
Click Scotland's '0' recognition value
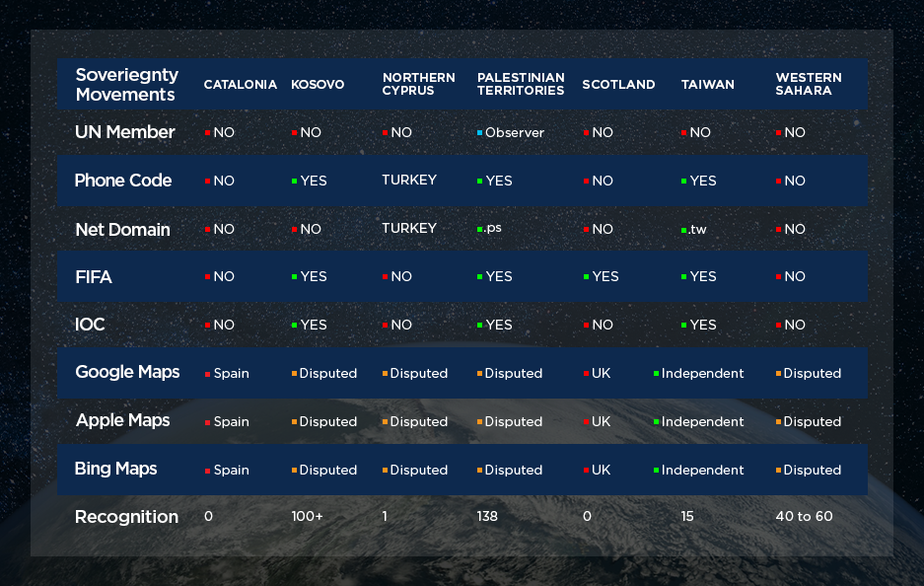point(587,516)
